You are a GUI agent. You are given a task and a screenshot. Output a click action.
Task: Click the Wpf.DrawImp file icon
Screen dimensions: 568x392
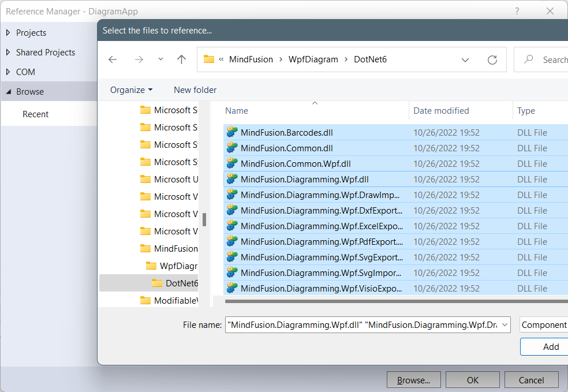click(x=232, y=195)
